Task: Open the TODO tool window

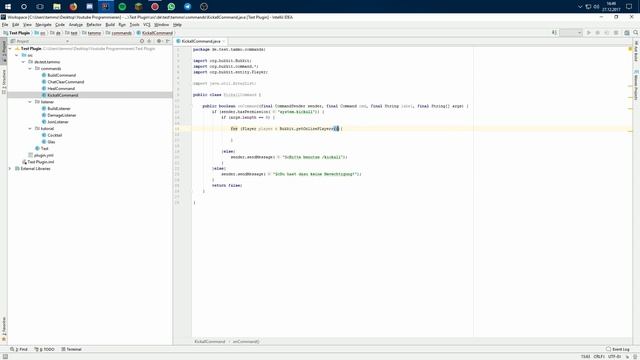Action: pos(44,349)
